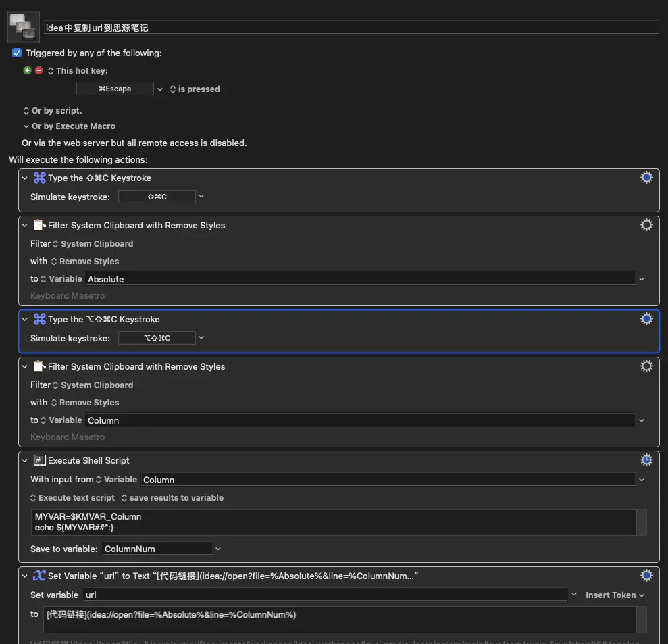Collapse the Type ⇧⌘C Keystroke action

point(26,178)
